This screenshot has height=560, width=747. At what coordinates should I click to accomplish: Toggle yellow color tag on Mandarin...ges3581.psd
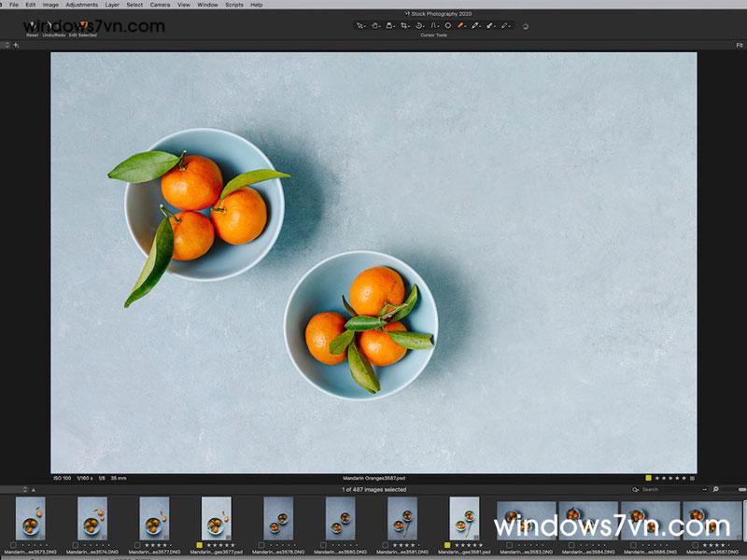pyautogui.click(x=447, y=545)
